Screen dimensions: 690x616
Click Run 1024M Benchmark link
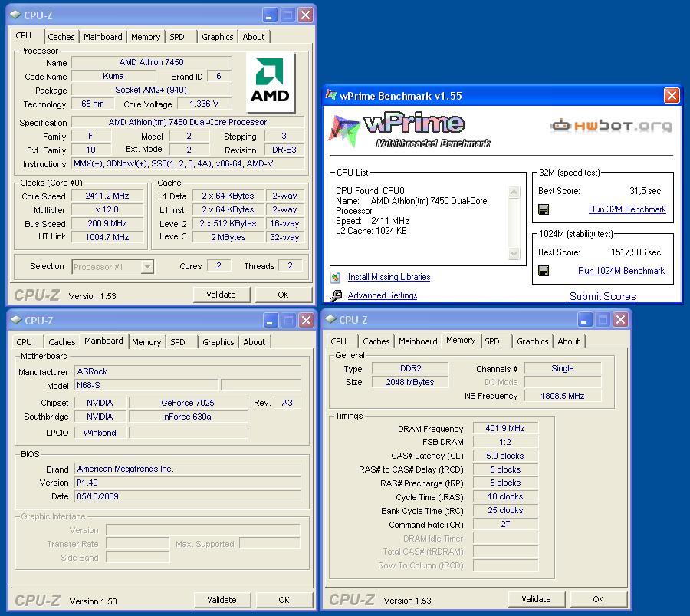coord(621,270)
